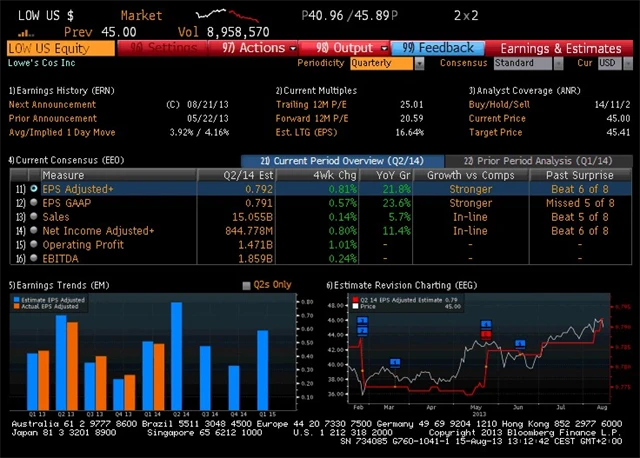Viewport: 640px width, 458px height.
Task: Click the 1.471B Operating Profit estimate
Action: point(256,245)
